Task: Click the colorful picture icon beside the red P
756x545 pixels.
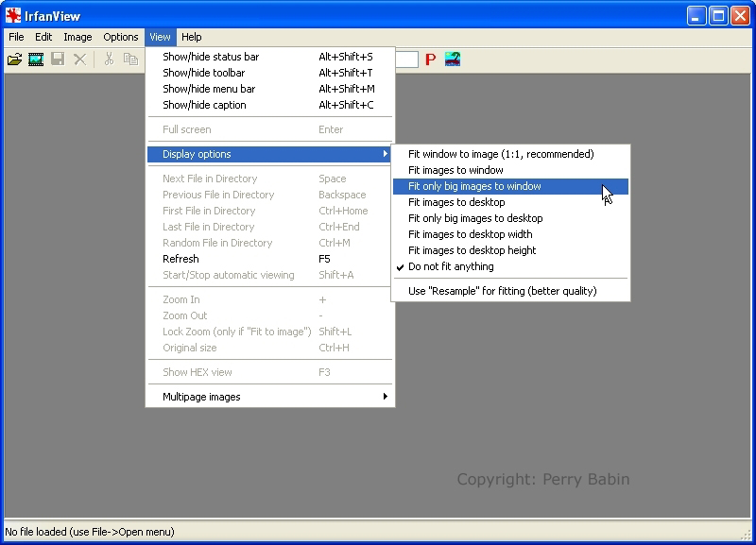Action: [453, 60]
